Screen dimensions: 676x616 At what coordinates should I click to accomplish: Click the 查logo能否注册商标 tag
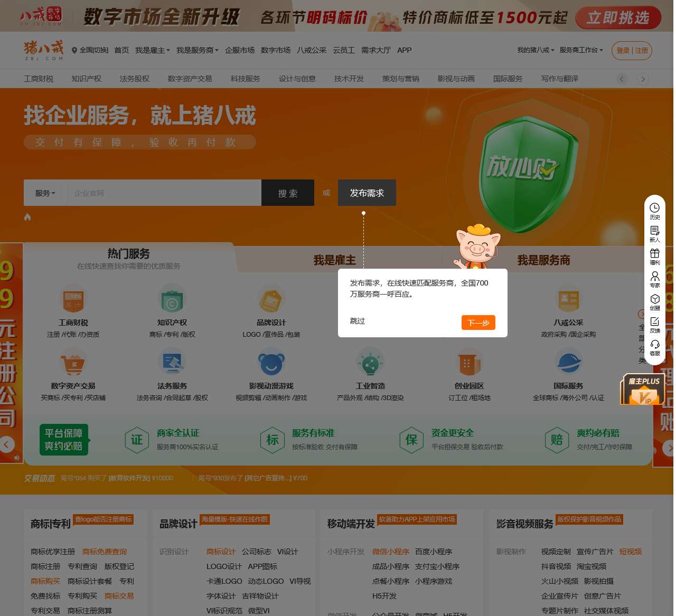coord(104,519)
